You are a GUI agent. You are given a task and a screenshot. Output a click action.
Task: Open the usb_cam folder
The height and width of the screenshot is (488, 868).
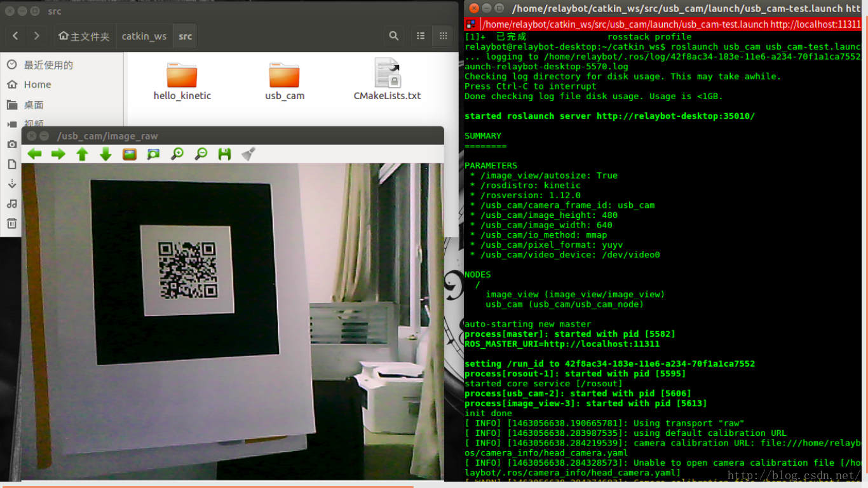[285, 81]
